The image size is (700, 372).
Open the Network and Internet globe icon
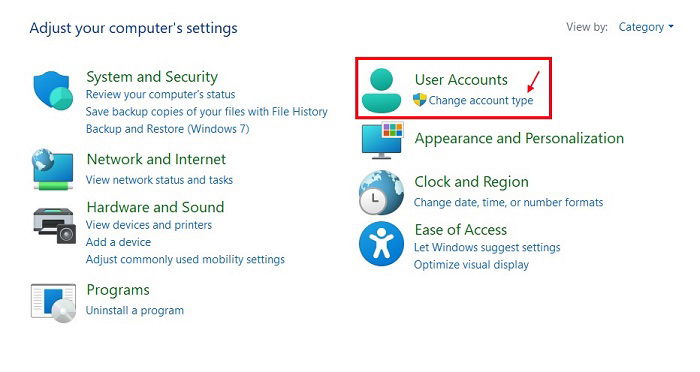click(53, 170)
